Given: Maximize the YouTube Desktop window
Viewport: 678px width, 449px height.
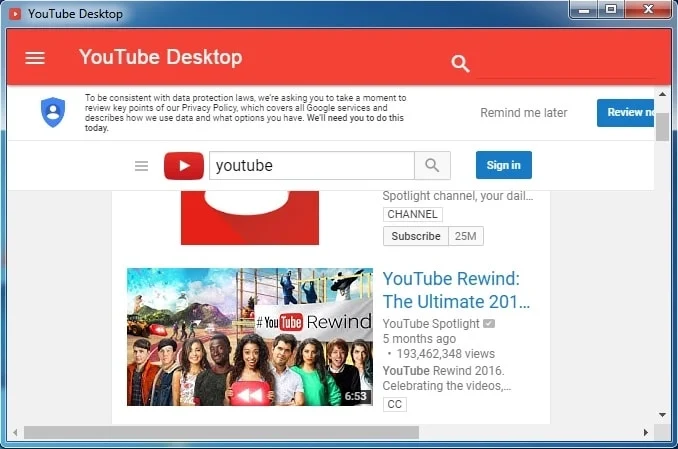Looking at the screenshot, I should pyautogui.click(x=611, y=9).
